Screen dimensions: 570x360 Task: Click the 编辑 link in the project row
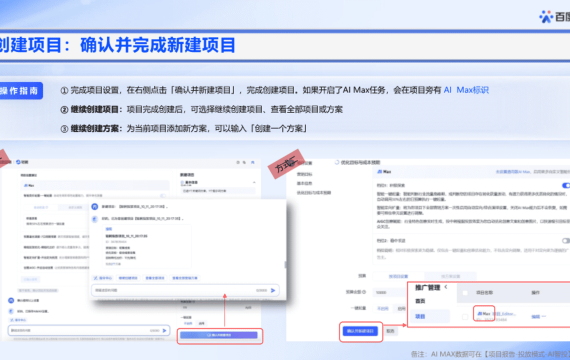click(535, 317)
